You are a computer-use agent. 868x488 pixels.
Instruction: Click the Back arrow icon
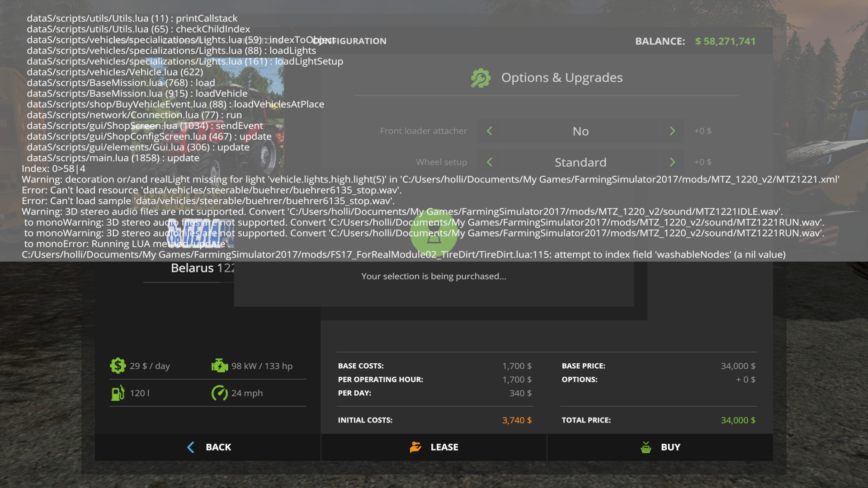click(191, 447)
